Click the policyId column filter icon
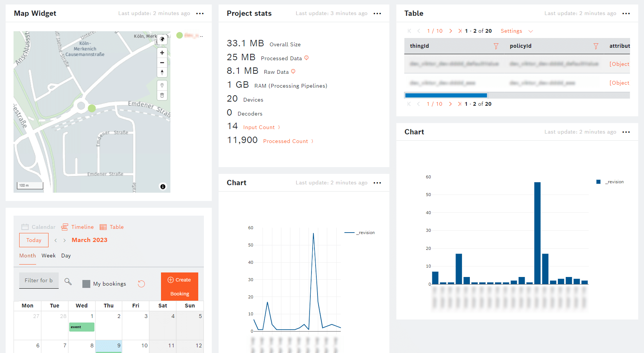644x353 pixels. (x=595, y=46)
